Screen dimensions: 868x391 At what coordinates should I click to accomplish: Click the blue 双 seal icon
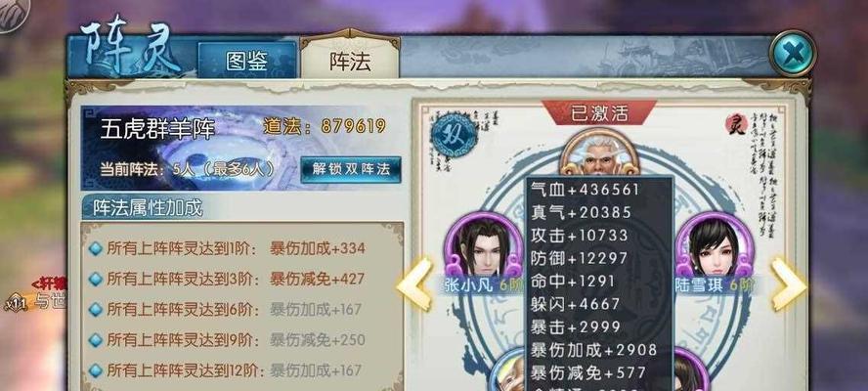[454, 136]
